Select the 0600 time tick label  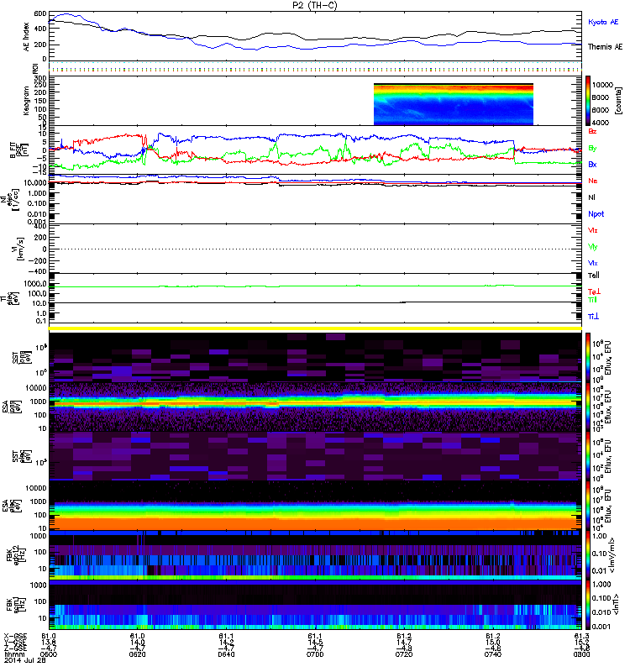coord(49,654)
